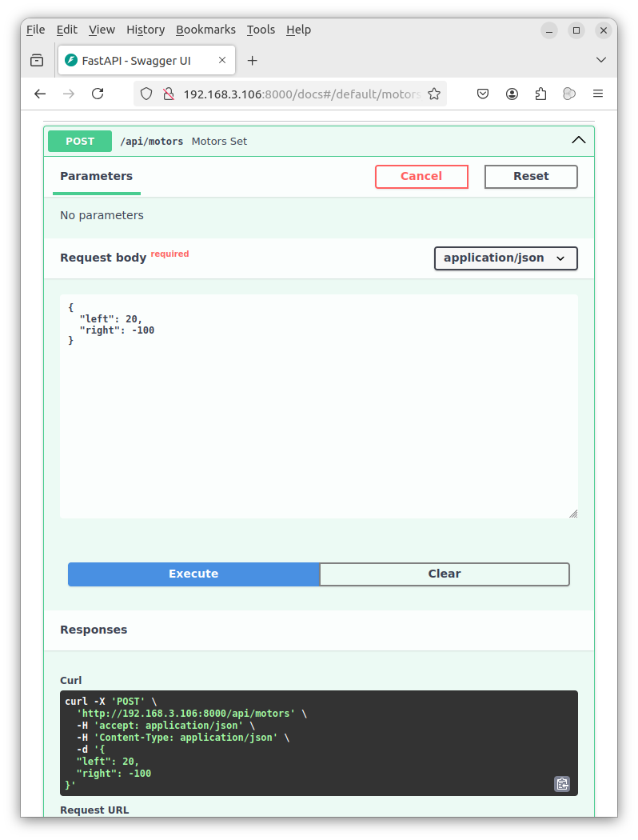
Task: Select the FastAPI - Swagger UI tab
Action: 146,61
